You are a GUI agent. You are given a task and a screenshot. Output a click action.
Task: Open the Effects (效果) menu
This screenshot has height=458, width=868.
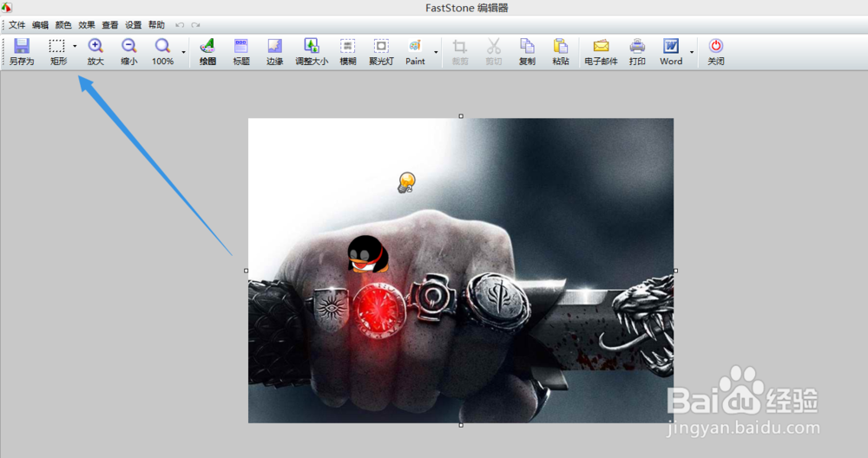point(87,25)
